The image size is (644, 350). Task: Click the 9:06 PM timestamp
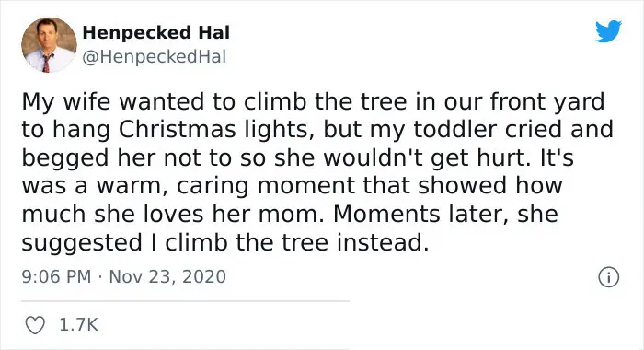pyautogui.click(x=56, y=276)
